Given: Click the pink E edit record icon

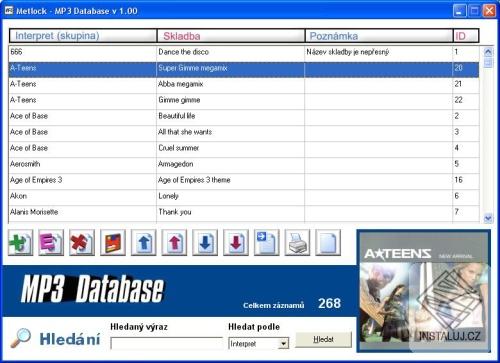Looking at the screenshot, I should point(51,242).
